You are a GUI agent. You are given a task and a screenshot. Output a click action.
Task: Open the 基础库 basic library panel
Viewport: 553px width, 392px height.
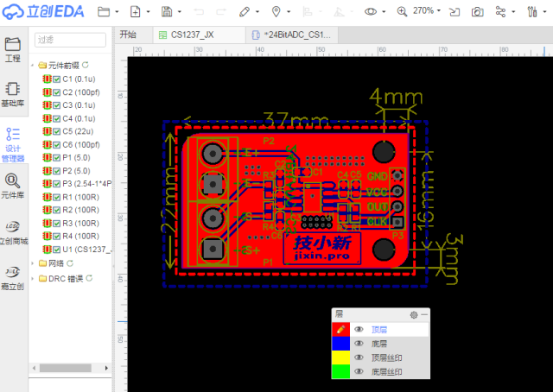coord(13,93)
